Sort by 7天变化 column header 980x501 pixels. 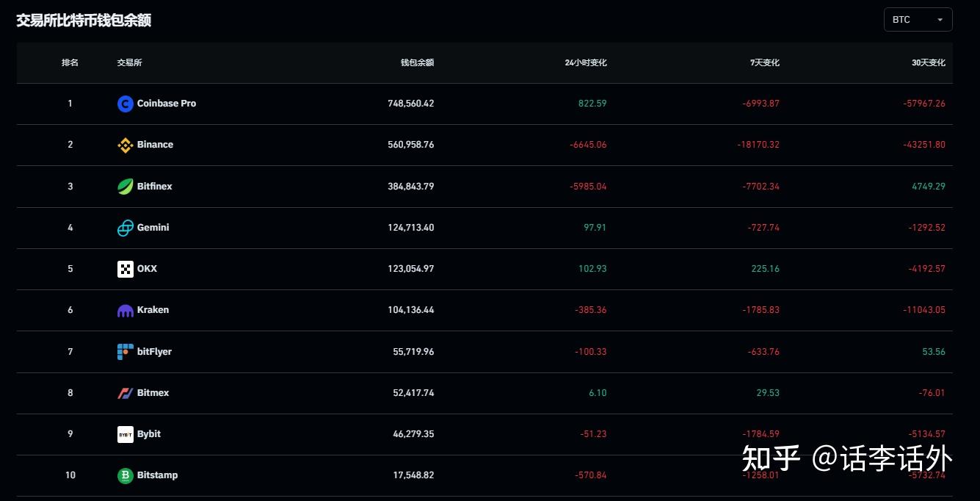[x=765, y=63]
